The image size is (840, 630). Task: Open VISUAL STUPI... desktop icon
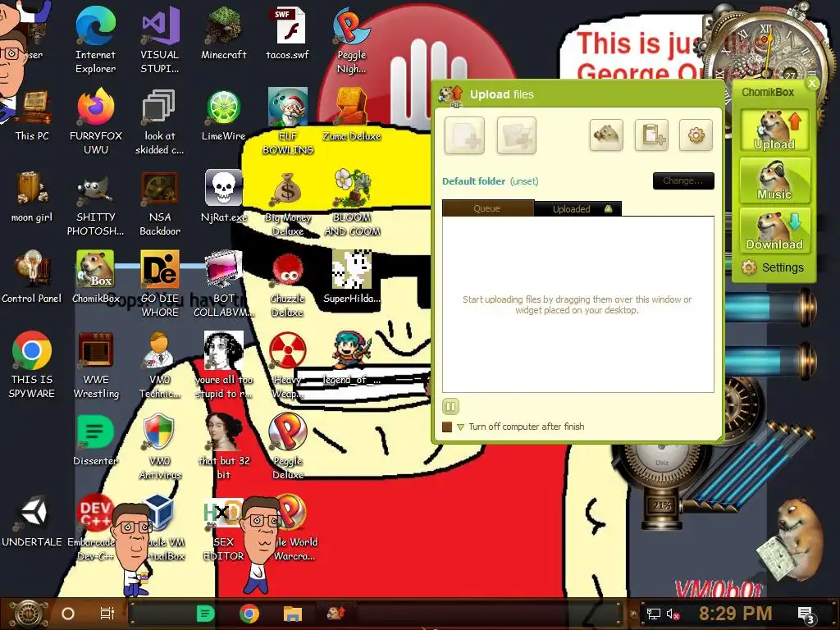(x=160, y=40)
